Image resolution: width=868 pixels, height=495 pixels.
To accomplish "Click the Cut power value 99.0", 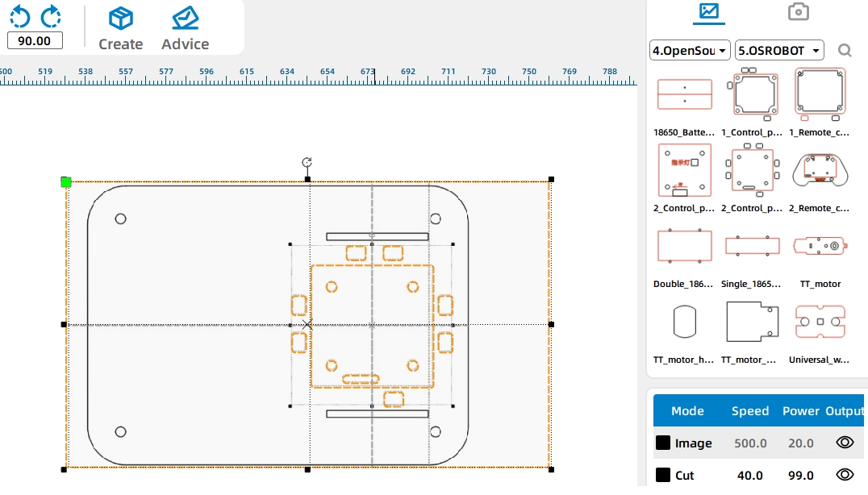I will (800, 475).
